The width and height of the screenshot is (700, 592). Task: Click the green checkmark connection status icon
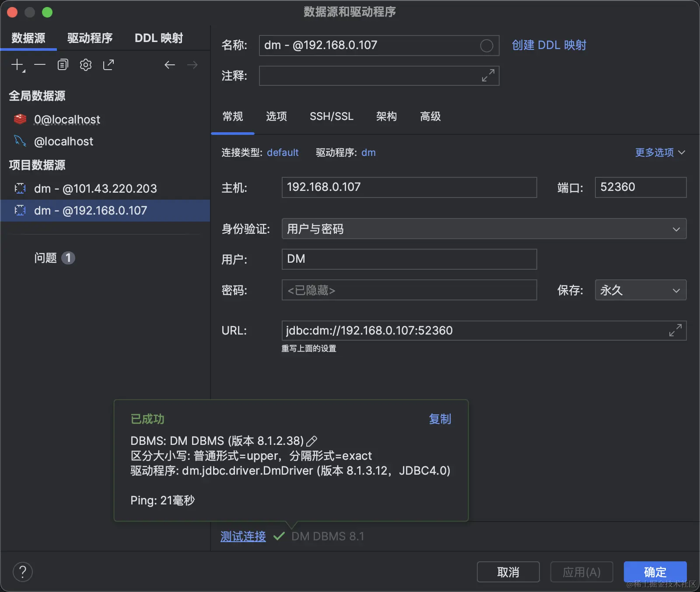(279, 536)
